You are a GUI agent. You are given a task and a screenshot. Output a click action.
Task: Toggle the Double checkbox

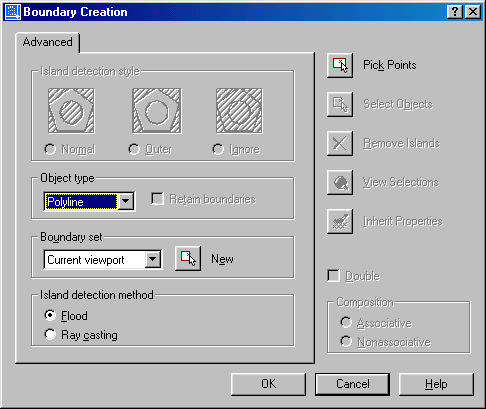pos(333,276)
